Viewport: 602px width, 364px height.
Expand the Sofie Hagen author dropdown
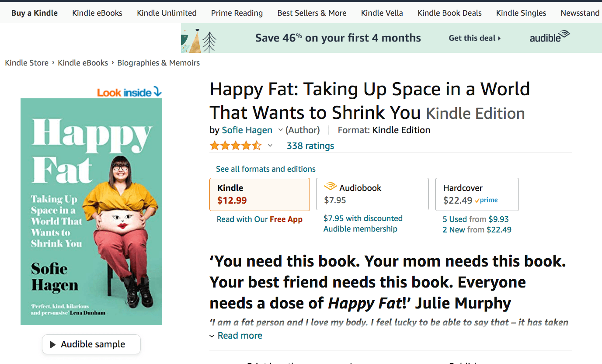point(280,130)
